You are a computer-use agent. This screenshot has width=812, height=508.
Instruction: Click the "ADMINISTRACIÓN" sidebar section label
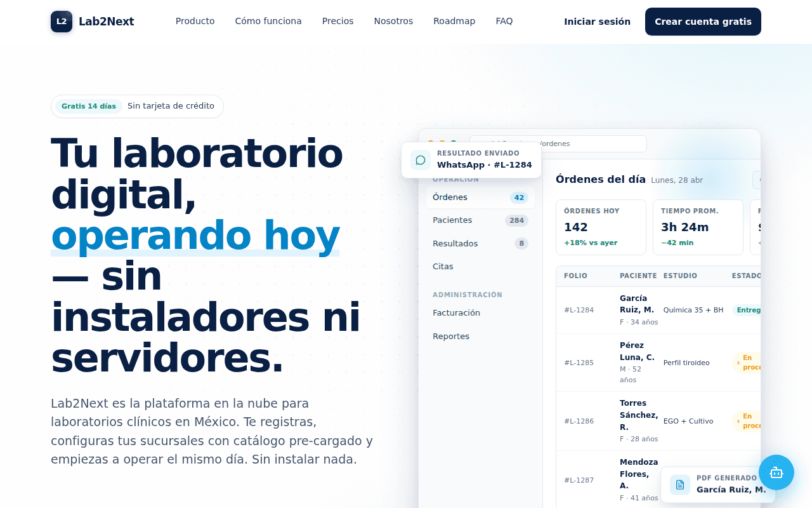(468, 295)
